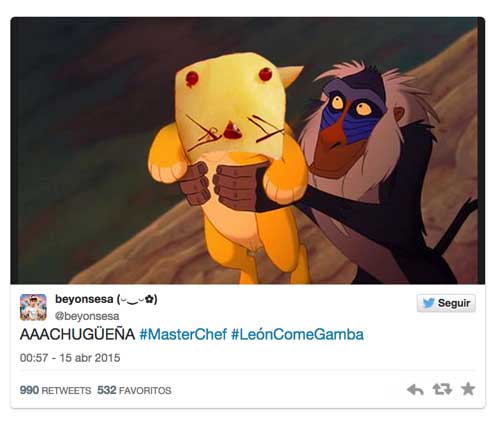The height and width of the screenshot is (426, 500).
Task: Open the beyonsesa profile avatar
Action: (33, 307)
